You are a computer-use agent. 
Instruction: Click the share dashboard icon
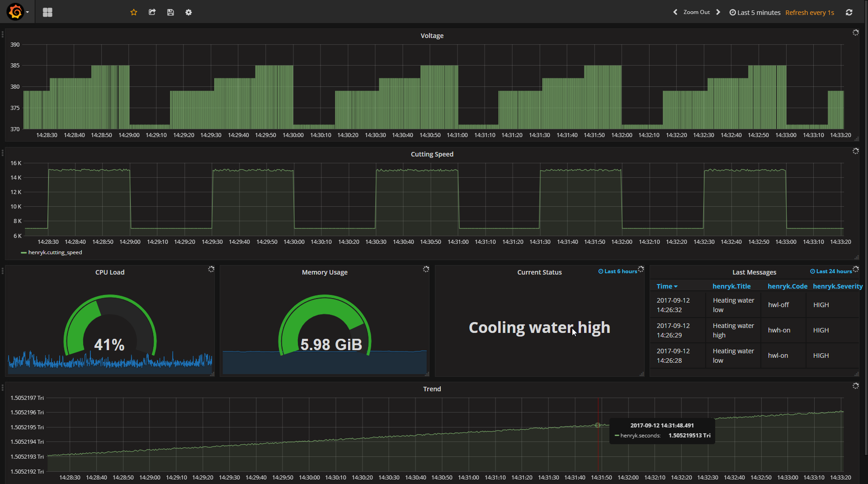click(152, 12)
